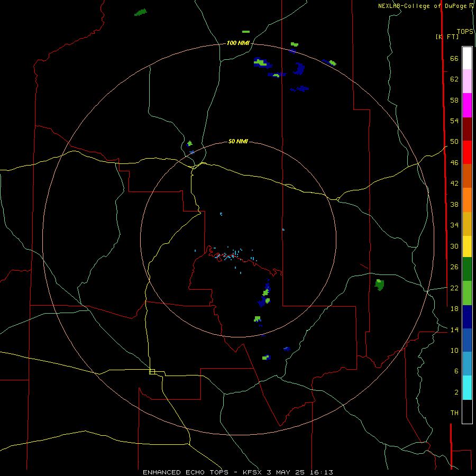
Task: Click the light blue swatch near 6
Action: click(467, 364)
